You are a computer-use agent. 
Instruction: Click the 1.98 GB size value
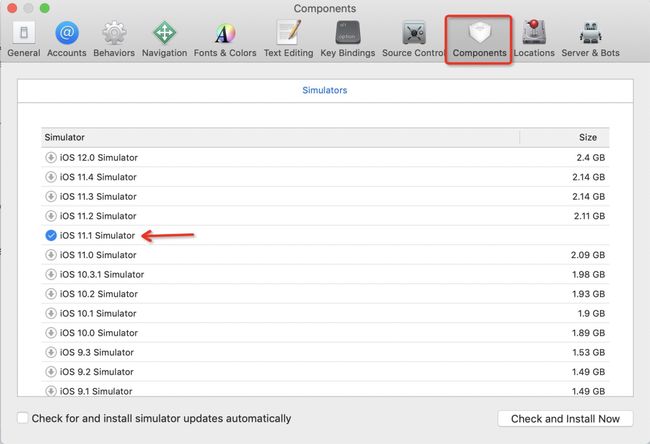[x=589, y=274]
